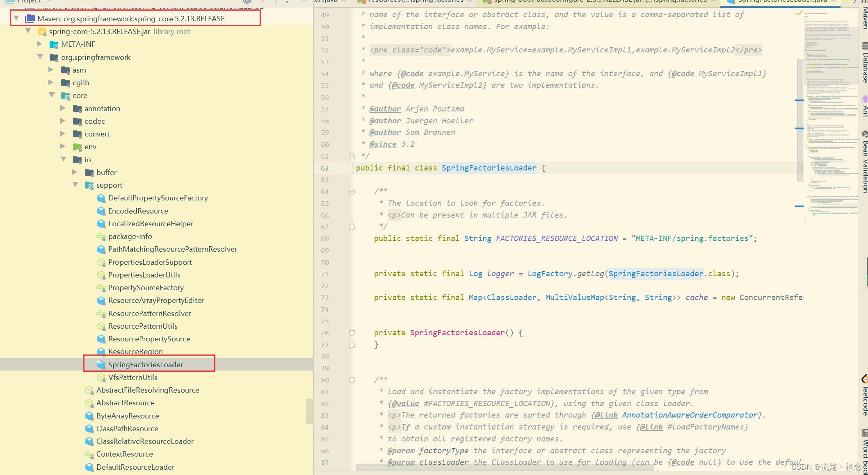Viewport: 868px width, 475px height.
Task: Open the leetcode tool window
Action: 864,395
